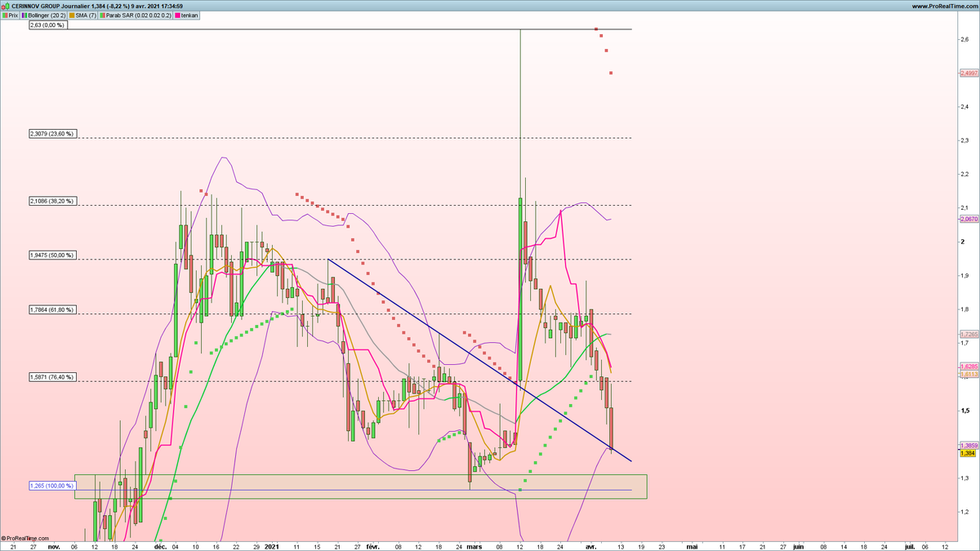Screen dimensions: 980x551
Task: Select the 1,5871 (76,40 %) Fibonacci label
Action: tap(52, 377)
